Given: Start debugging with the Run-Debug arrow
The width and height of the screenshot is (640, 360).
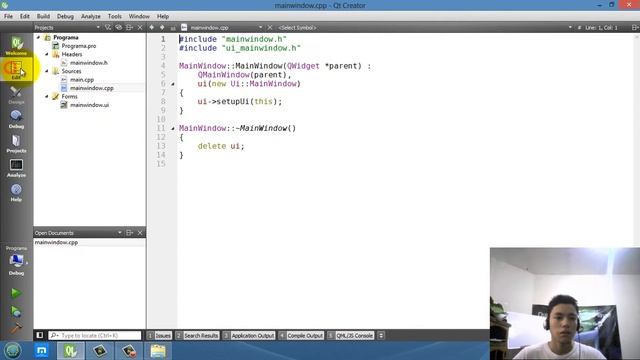Looking at the screenshot, I should coord(16,311).
